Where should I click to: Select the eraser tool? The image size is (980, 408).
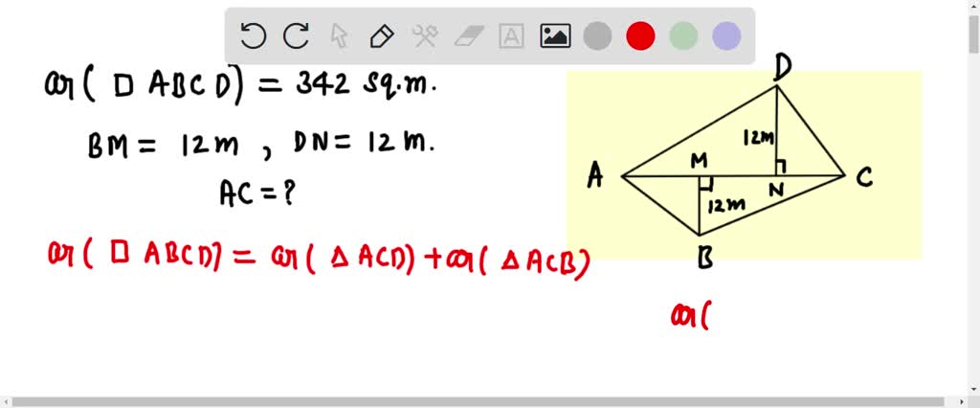467,36
